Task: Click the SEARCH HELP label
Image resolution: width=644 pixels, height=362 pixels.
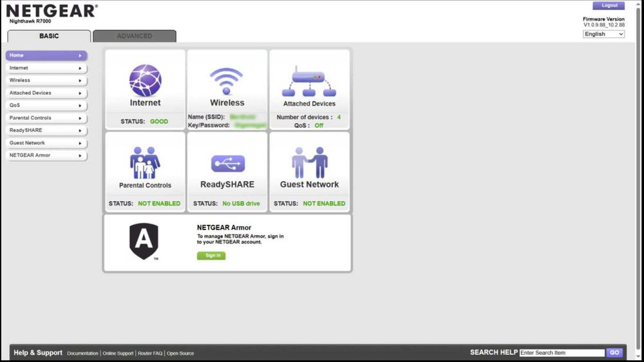Action: click(494, 352)
